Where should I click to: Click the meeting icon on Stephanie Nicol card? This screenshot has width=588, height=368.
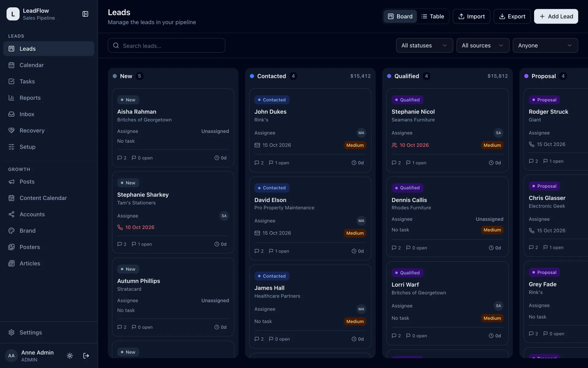pyautogui.click(x=394, y=145)
